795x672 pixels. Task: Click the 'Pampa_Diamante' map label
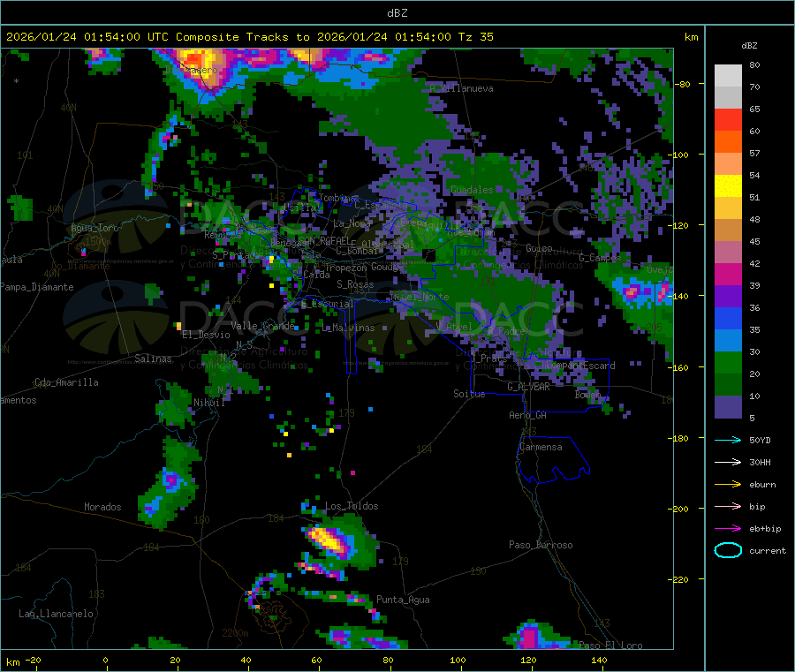37,287
